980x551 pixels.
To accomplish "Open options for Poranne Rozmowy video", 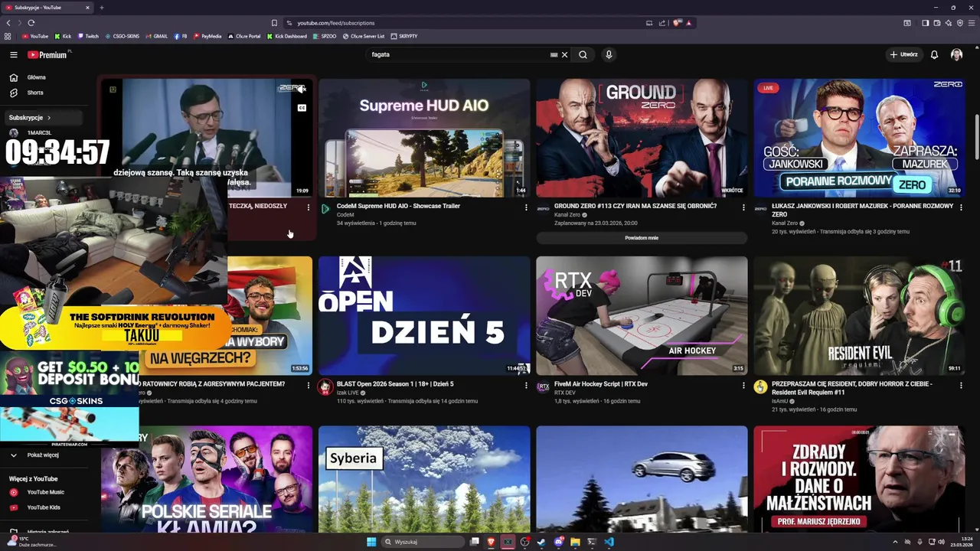I will coord(961,207).
